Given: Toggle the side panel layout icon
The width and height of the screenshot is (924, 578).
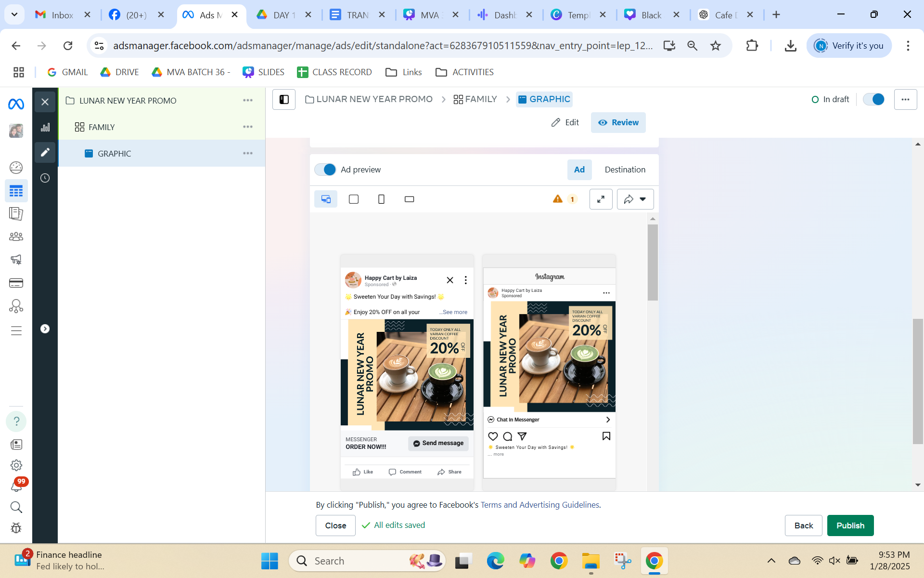Looking at the screenshot, I should [x=284, y=100].
